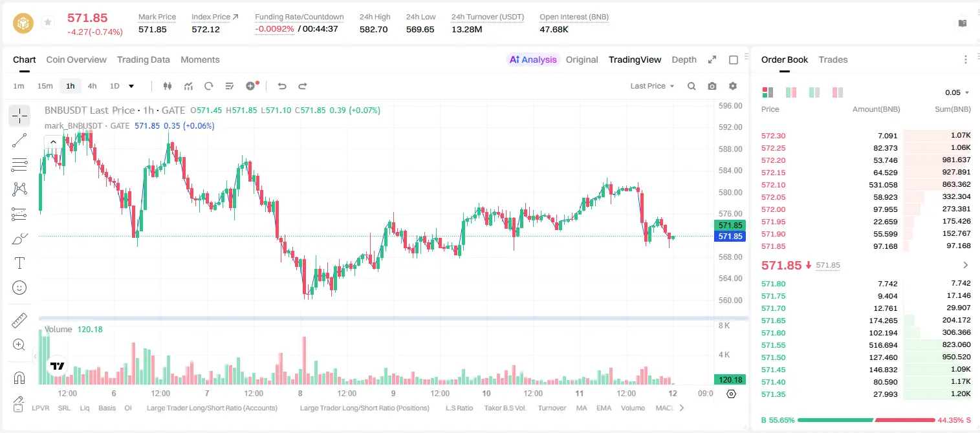Expand the 1D timeframe dropdown arrow
Image resolution: width=980 pixels, height=433 pixels.
(x=131, y=86)
